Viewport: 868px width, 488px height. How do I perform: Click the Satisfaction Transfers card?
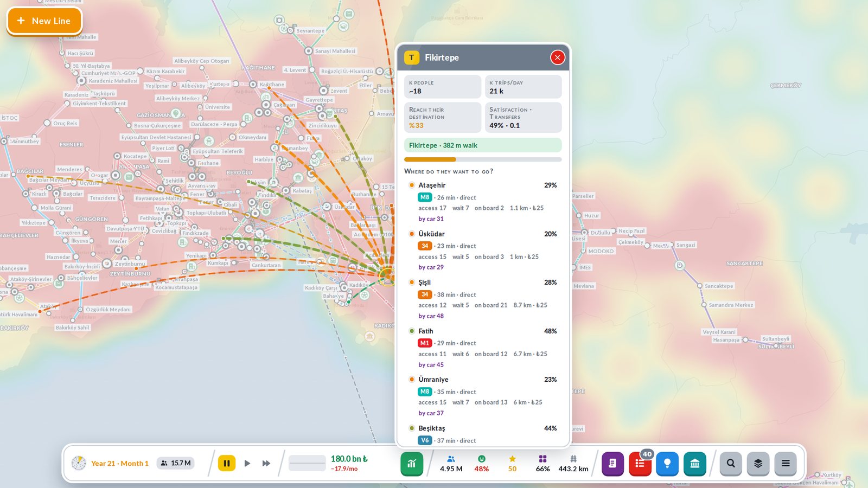pyautogui.click(x=523, y=117)
